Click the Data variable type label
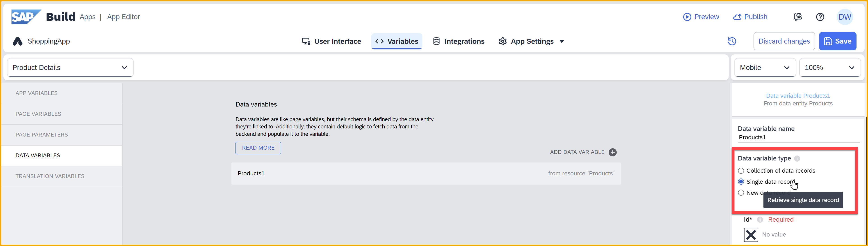The image size is (868, 246). click(764, 158)
